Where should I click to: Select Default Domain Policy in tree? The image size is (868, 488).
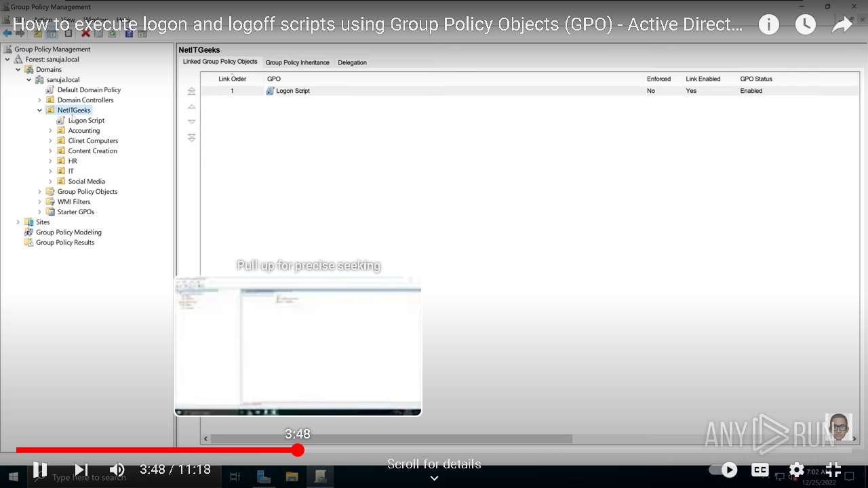tap(89, 90)
